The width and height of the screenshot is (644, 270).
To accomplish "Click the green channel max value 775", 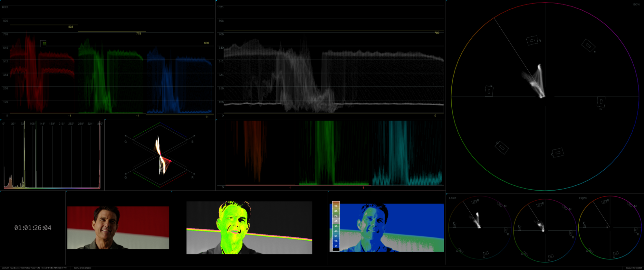I will click(x=139, y=34).
